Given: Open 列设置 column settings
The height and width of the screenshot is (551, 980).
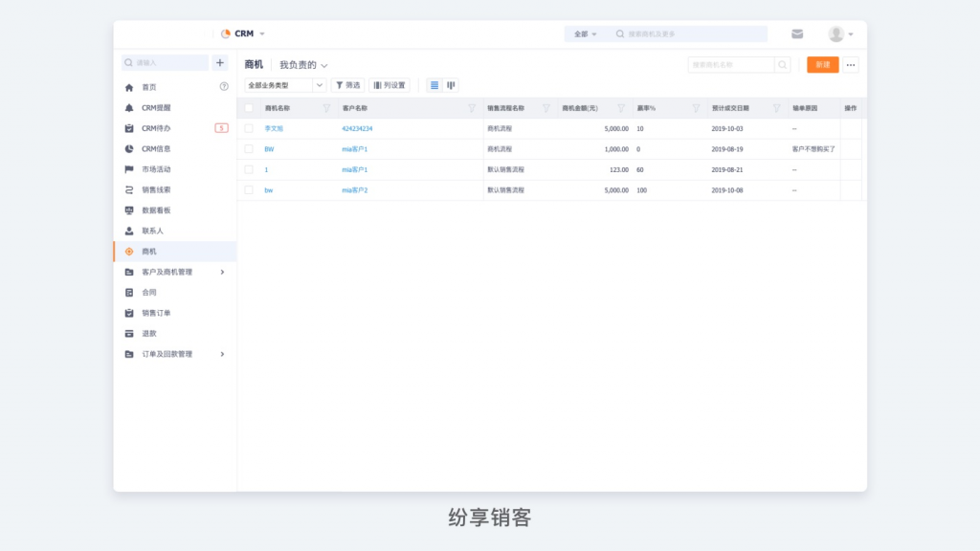Looking at the screenshot, I should [390, 85].
